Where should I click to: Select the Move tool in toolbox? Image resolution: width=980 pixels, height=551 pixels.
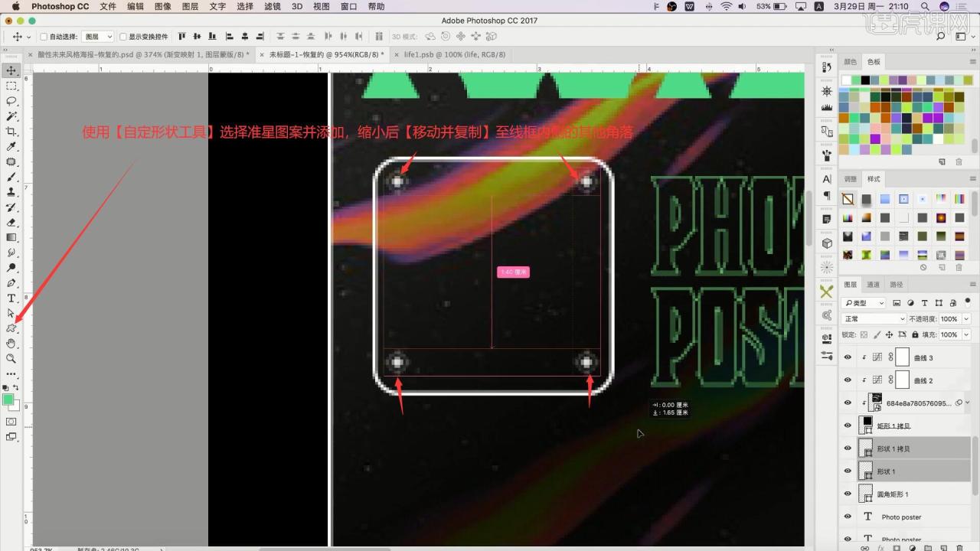11,70
